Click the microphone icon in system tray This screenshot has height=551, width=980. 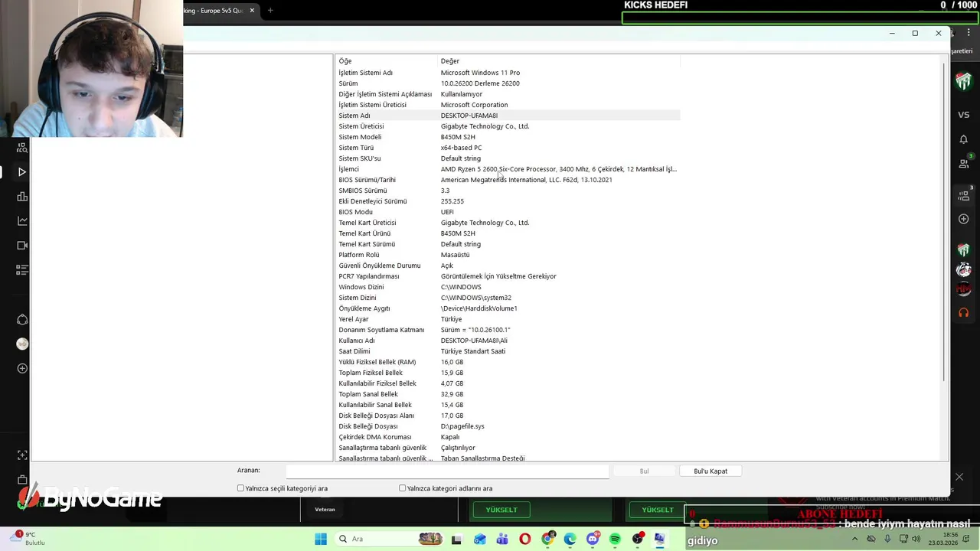click(x=887, y=539)
